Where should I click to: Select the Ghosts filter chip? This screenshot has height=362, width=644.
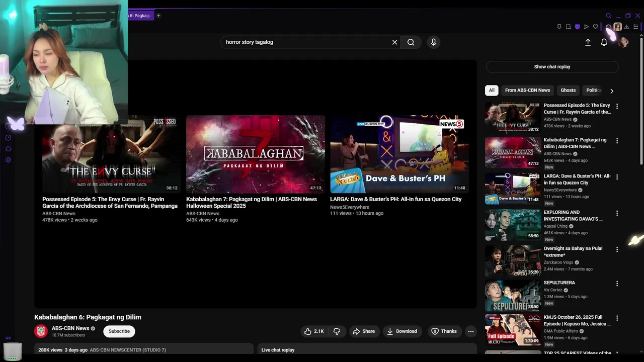coord(568,90)
